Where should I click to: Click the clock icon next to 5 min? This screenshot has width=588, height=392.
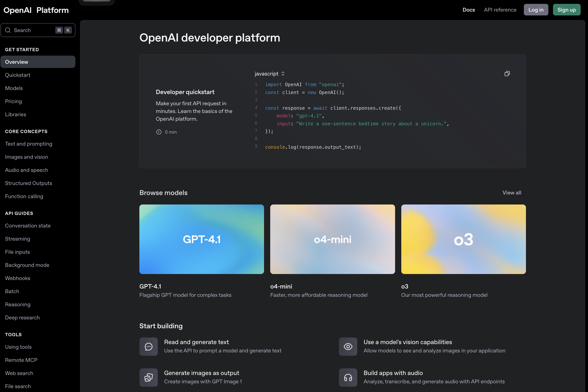tap(159, 132)
